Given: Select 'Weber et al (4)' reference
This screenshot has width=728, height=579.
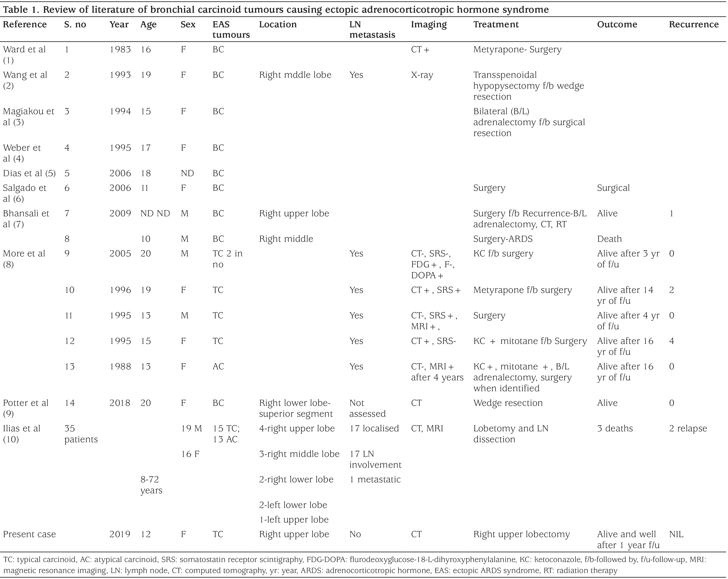Looking at the screenshot, I should (22, 153).
